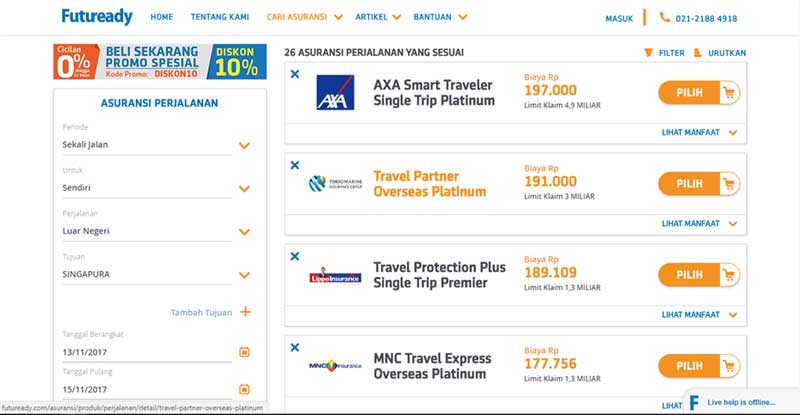Open the calendar picker for Tanggal Pulang
The width and height of the screenshot is (800, 415).
point(244,389)
